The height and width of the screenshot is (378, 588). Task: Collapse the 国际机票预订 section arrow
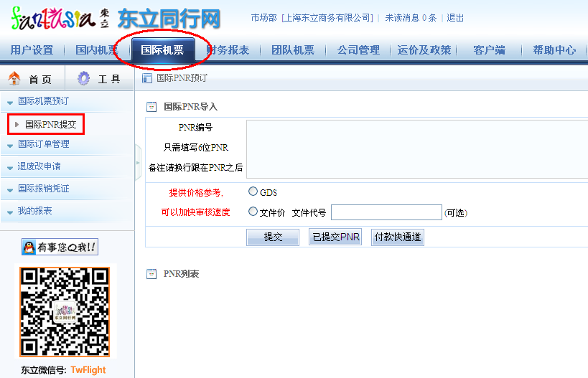coord(10,102)
